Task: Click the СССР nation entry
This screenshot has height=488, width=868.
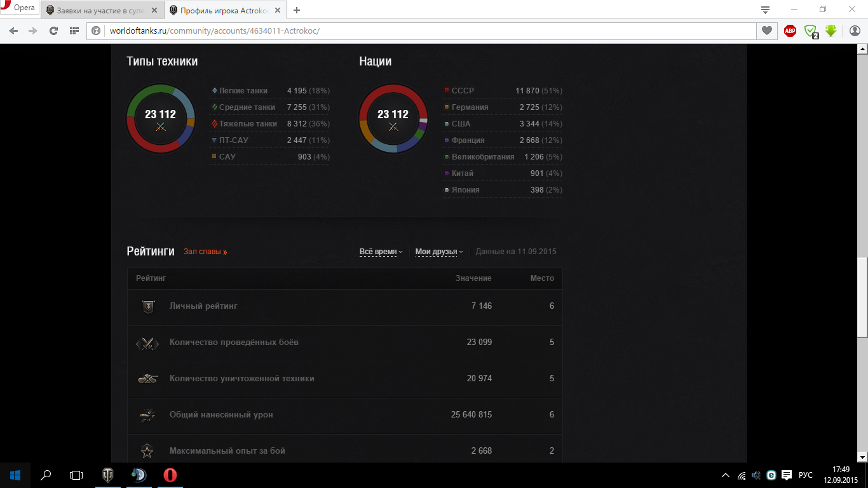Action: pyautogui.click(x=503, y=91)
